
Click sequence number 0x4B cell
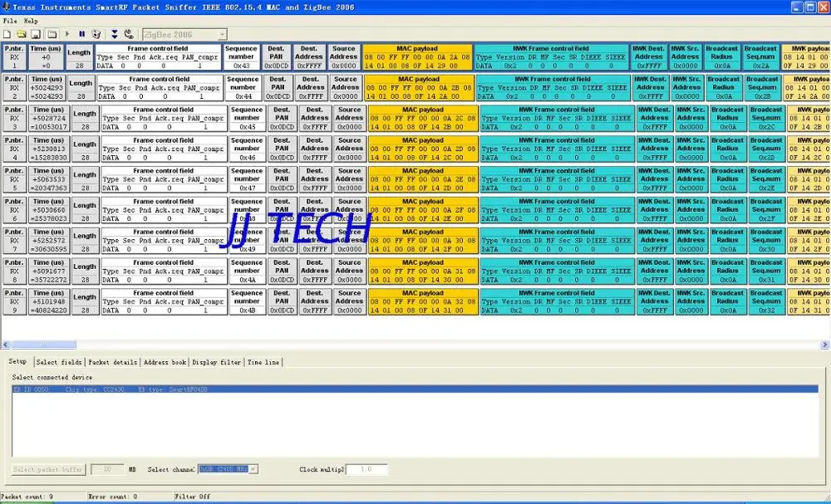click(247, 301)
